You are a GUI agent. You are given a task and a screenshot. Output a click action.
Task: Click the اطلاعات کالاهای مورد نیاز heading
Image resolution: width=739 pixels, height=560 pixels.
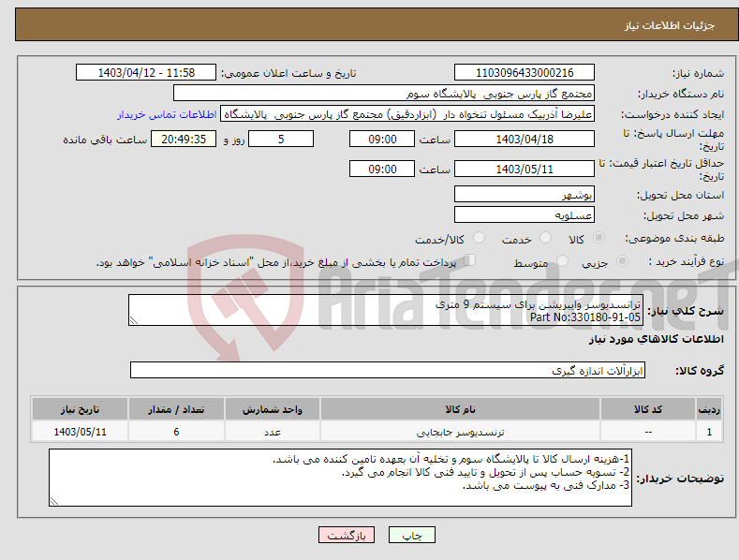click(656, 339)
